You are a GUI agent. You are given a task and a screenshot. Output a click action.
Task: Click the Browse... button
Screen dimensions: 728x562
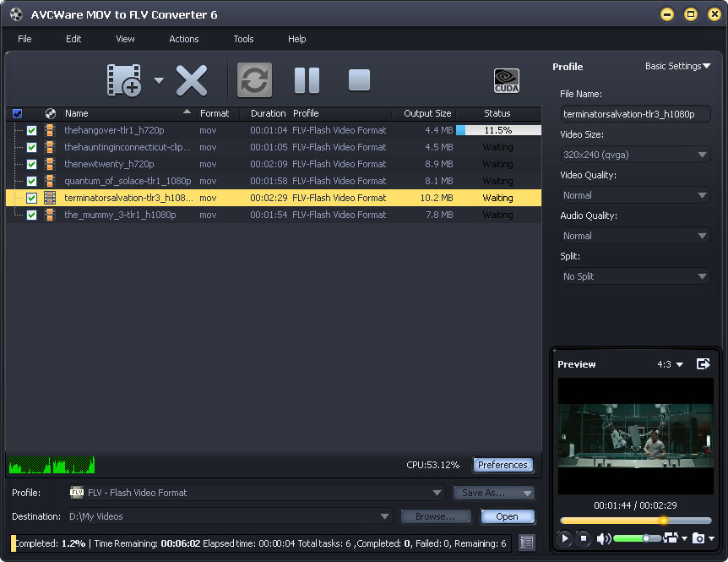[x=436, y=516]
